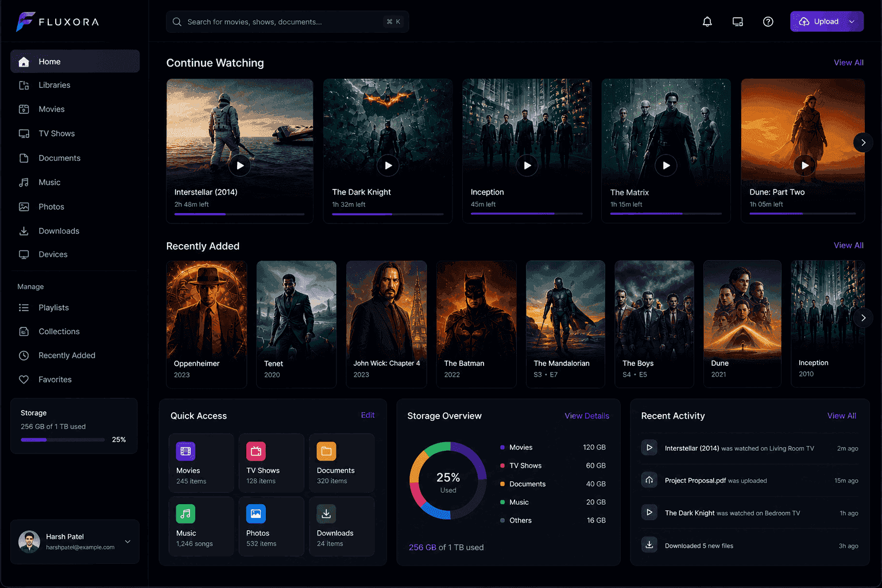Screen dimensions: 882x588
Task: Click storage donut chart
Action: 448,481
